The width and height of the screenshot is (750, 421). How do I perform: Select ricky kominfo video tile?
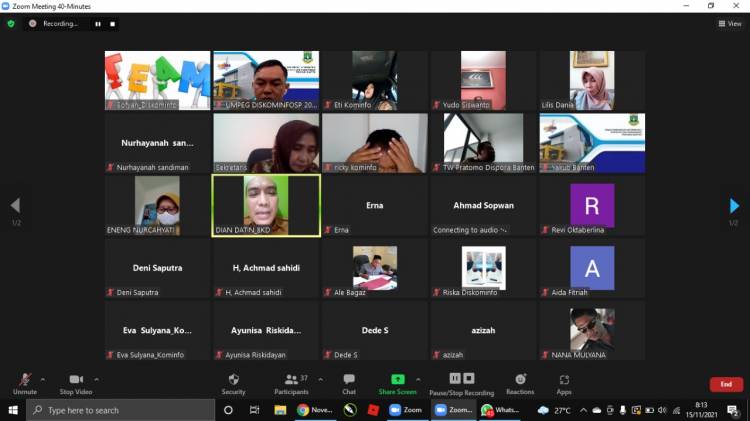tap(375, 143)
